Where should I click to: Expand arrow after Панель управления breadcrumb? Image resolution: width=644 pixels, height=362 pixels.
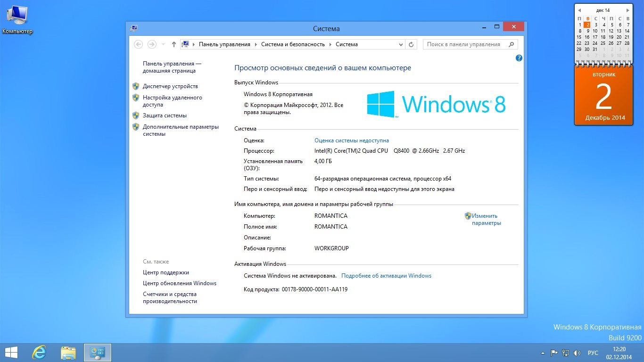click(x=256, y=44)
